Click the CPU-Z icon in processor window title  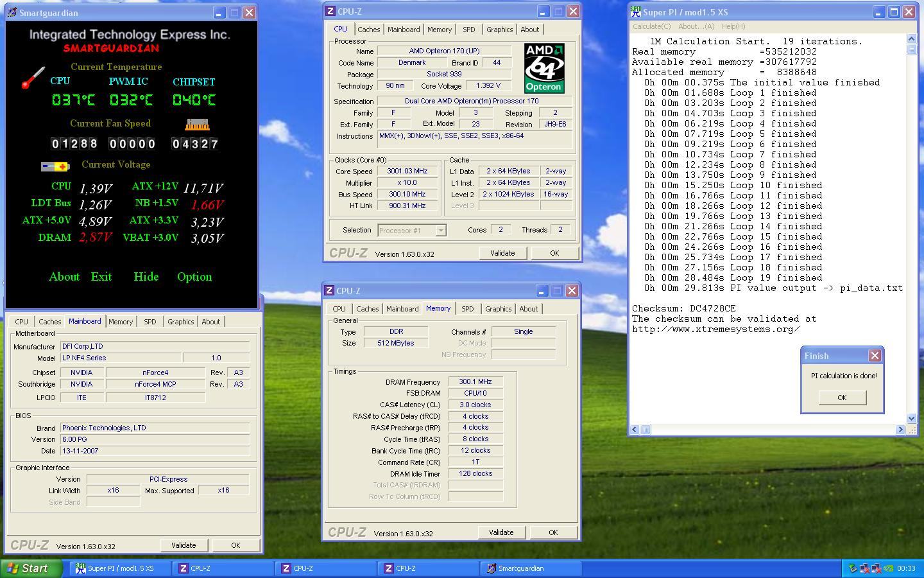(x=330, y=12)
